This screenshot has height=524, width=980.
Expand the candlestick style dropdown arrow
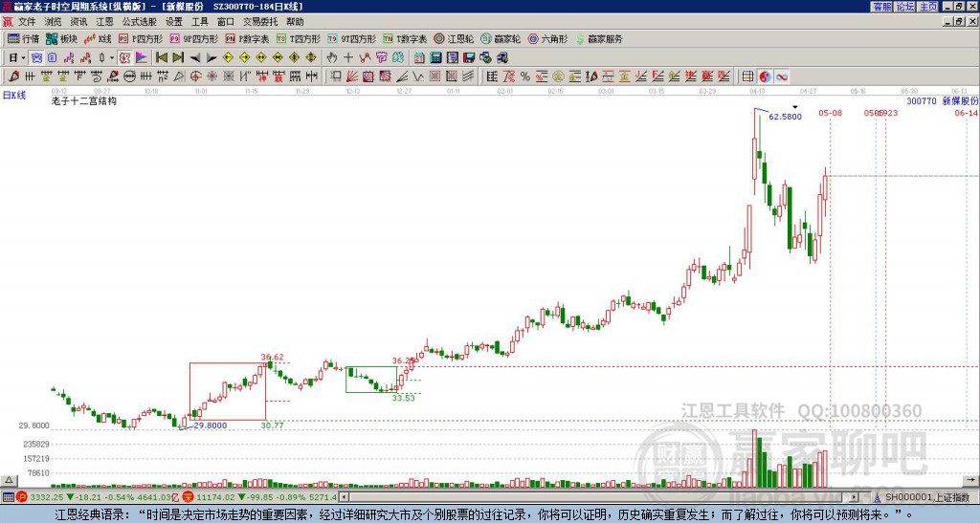pyautogui.click(x=112, y=57)
